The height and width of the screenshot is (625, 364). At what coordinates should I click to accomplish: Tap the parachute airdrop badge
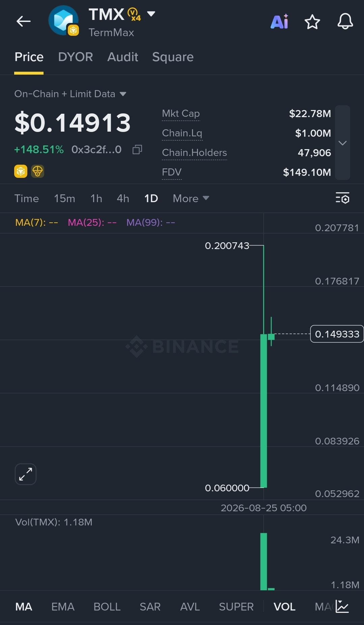click(x=37, y=171)
